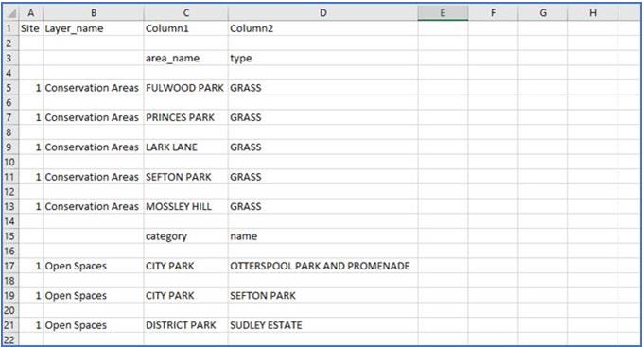This screenshot has height=347, width=644.
Task: Select the SUDLEY ESTATE cell
Action: tap(322, 325)
